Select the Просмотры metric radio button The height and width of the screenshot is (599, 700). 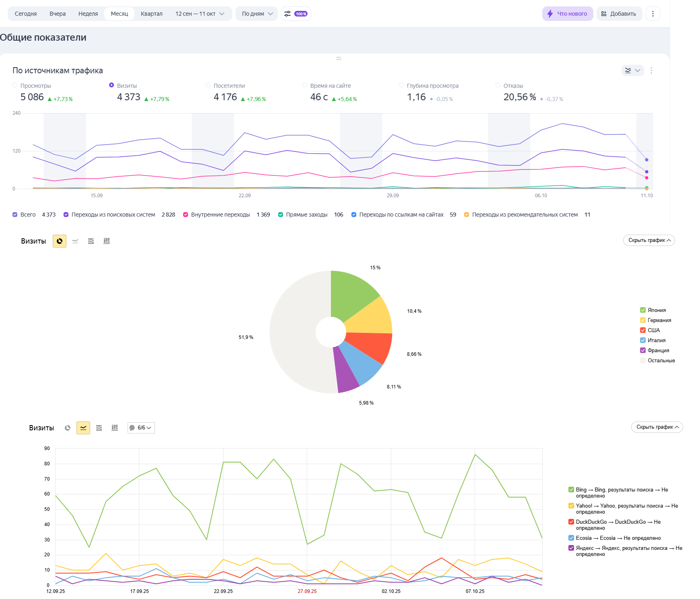tap(15, 85)
